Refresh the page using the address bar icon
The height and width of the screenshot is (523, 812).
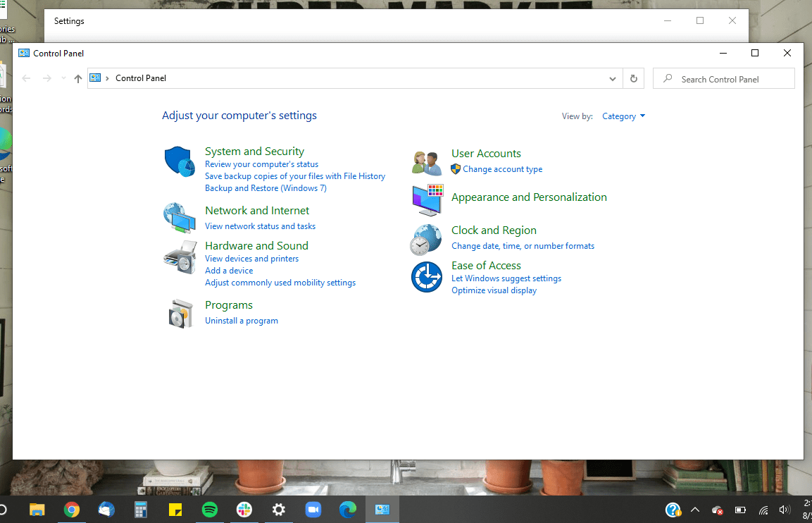[633, 78]
